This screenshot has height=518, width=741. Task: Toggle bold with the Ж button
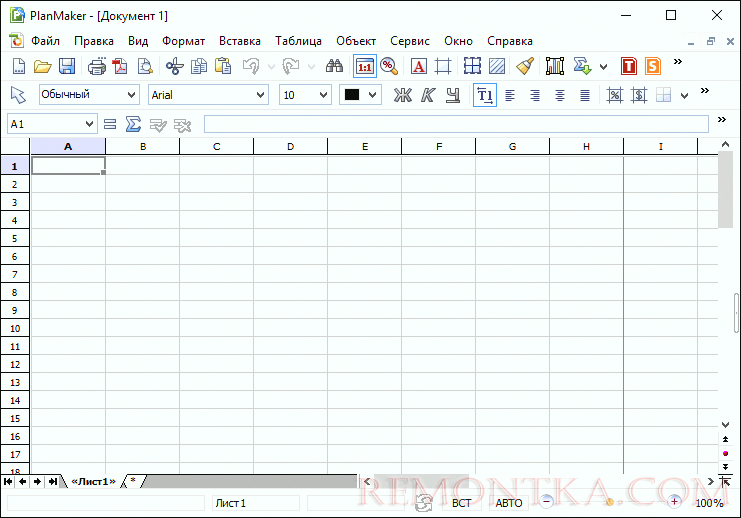pos(403,95)
